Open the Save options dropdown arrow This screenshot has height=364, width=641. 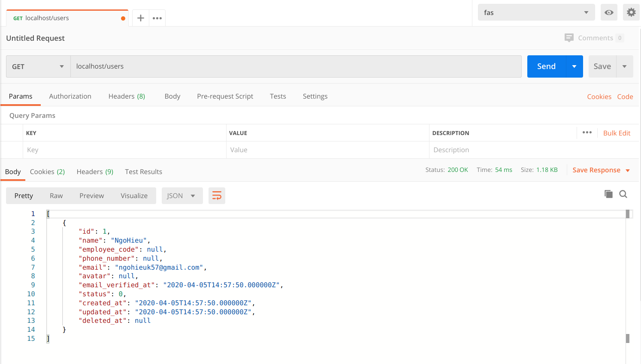coord(624,66)
